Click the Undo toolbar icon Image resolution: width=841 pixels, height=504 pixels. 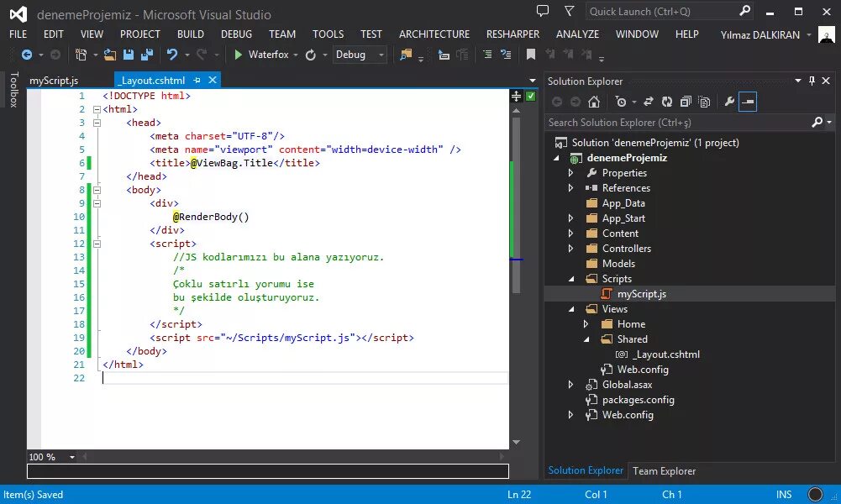click(x=171, y=55)
